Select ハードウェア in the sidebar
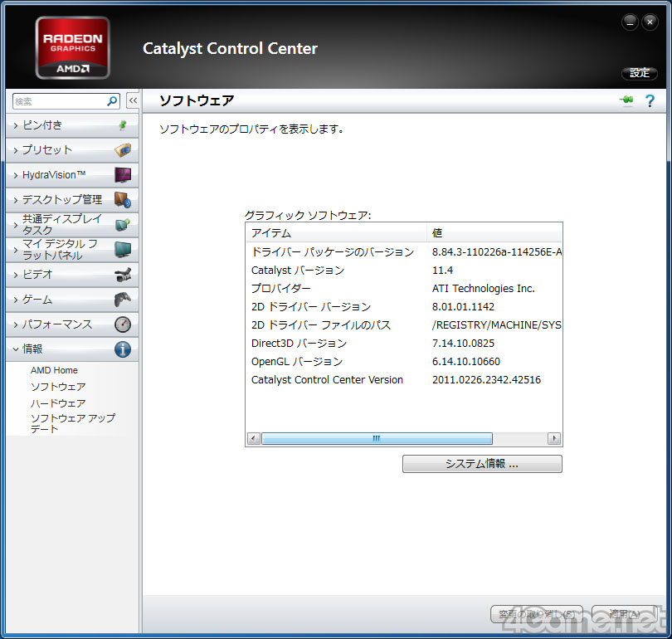 tap(58, 403)
